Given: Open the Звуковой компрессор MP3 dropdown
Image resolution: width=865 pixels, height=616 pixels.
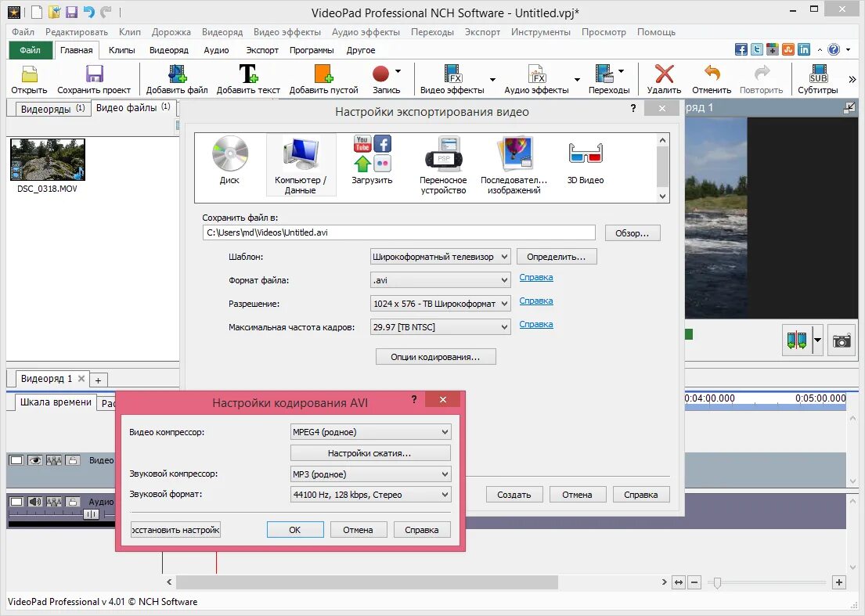Looking at the screenshot, I should [x=371, y=474].
